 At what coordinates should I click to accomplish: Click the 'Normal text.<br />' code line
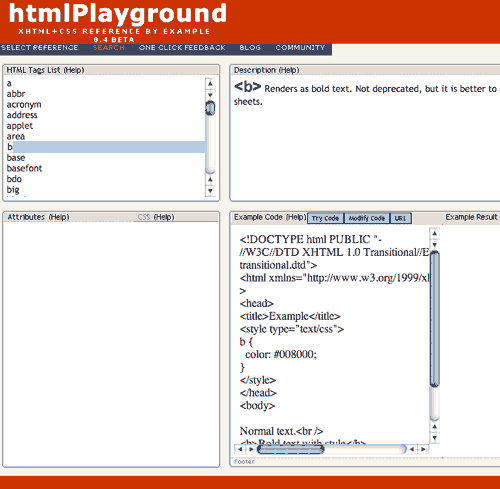tap(281, 431)
